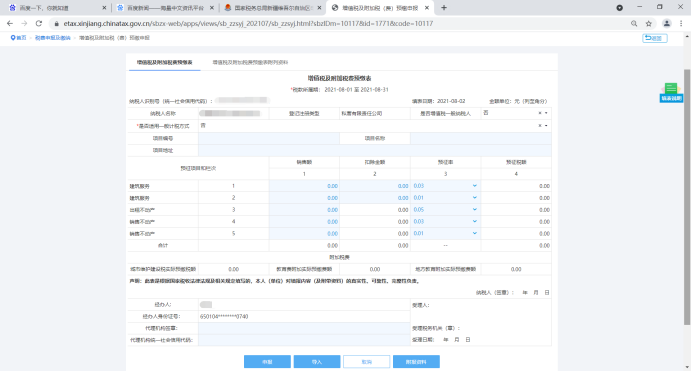Click row 2 deduction amount field
692x371 pixels.
coord(375,198)
